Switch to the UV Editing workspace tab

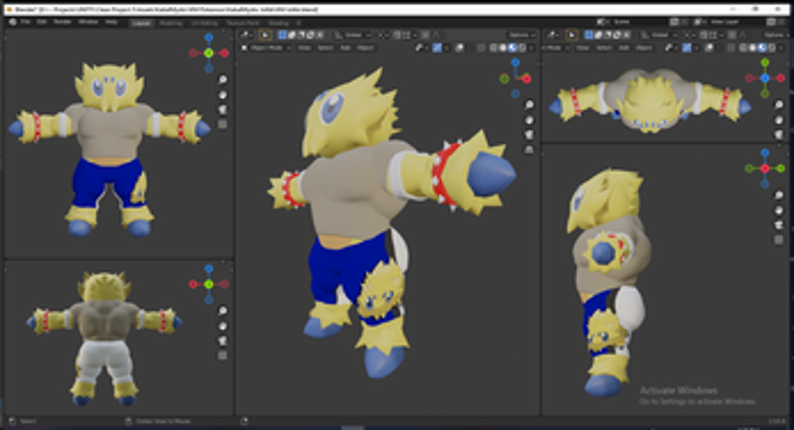tap(204, 23)
